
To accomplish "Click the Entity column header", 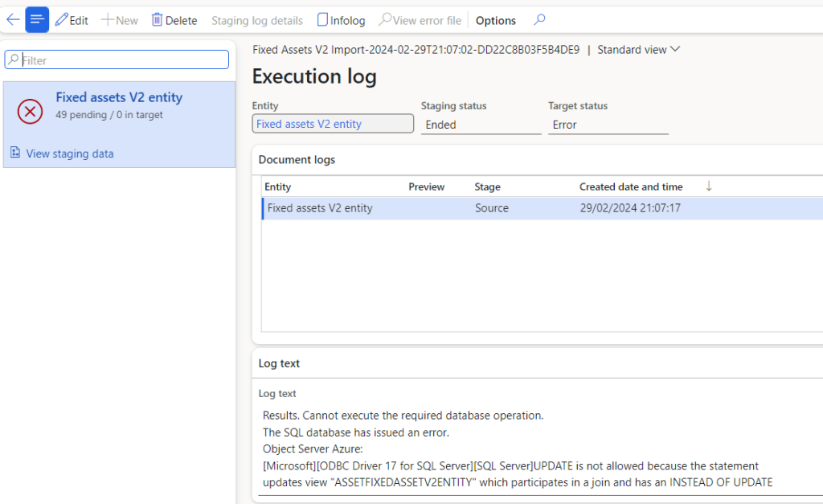I will tap(278, 186).
